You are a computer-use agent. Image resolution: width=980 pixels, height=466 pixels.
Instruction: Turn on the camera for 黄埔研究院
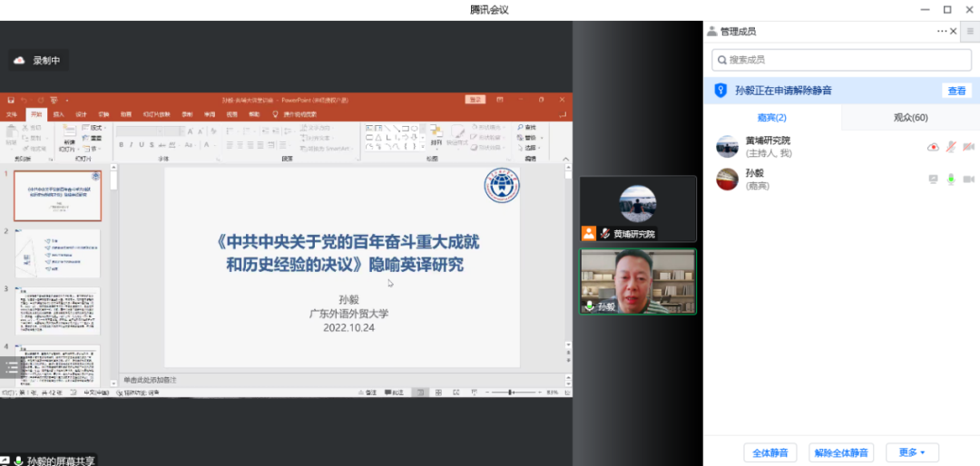point(968,147)
